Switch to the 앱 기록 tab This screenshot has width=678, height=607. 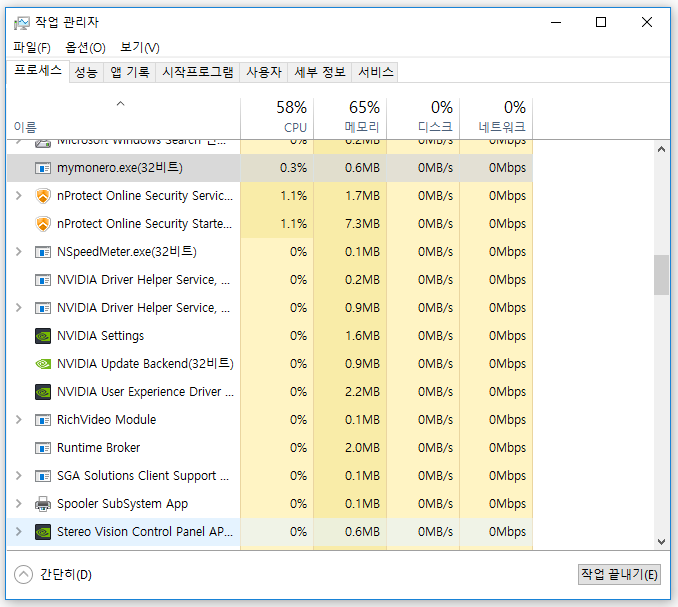(130, 72)
